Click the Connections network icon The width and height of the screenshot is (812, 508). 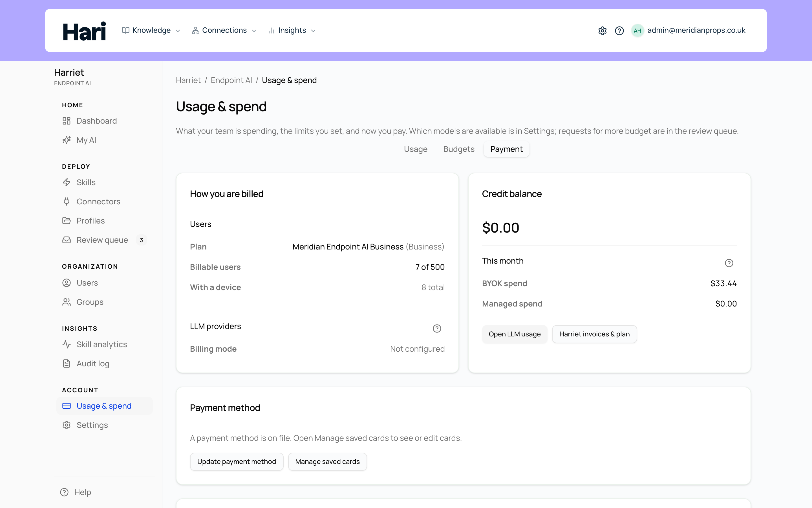coord(195,30)
